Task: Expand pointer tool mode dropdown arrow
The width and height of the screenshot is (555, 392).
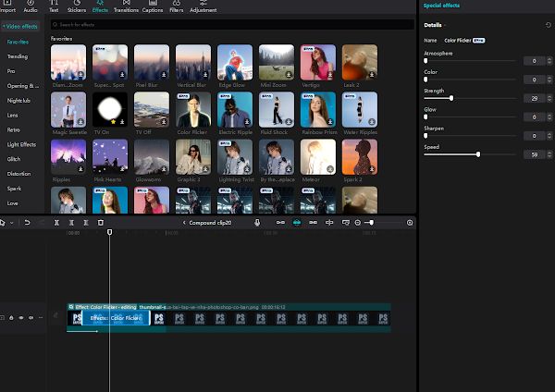Action: [x=12, y=223]
